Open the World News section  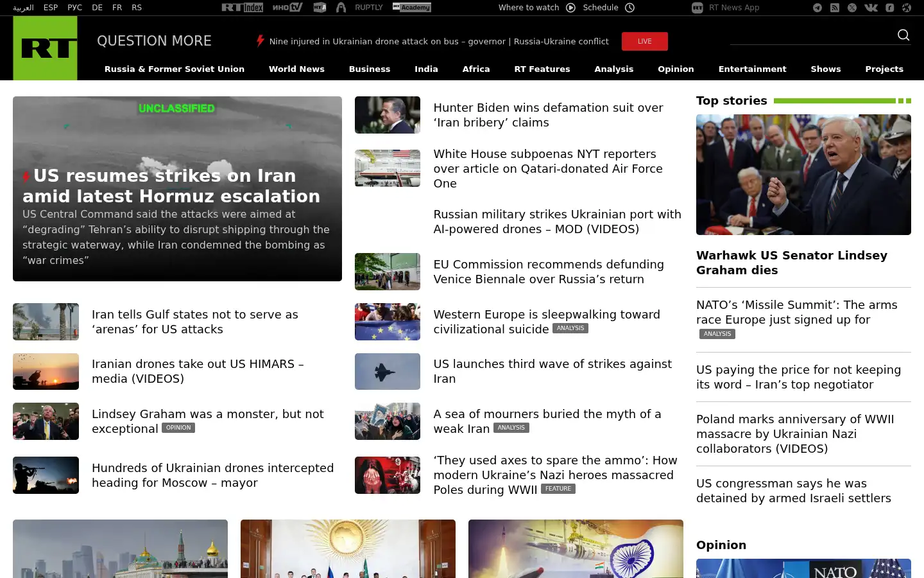[296, 69]
